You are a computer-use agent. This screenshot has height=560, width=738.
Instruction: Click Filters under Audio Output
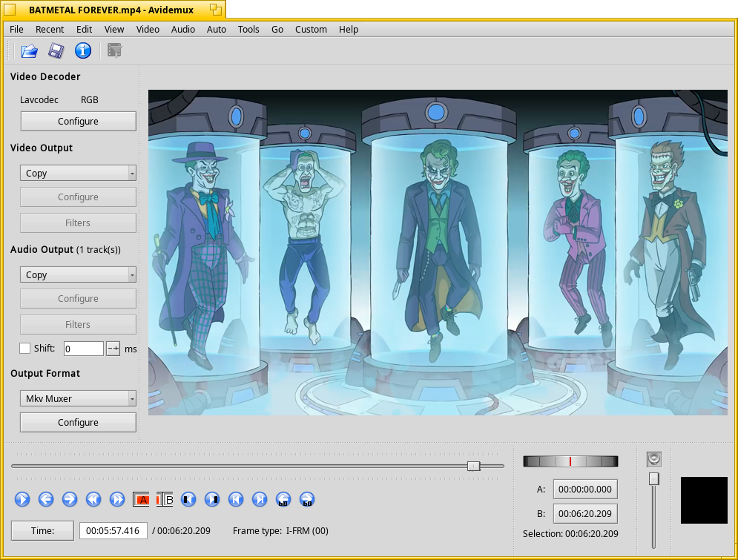[78, 325]
